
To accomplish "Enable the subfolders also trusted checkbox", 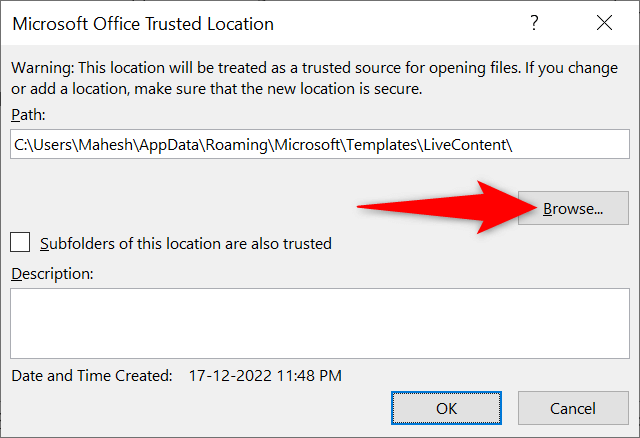I will click(x=20, y=242).
